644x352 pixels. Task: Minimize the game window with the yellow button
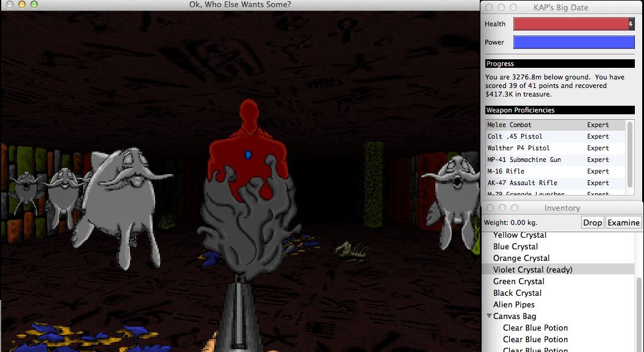click(21, 4)
